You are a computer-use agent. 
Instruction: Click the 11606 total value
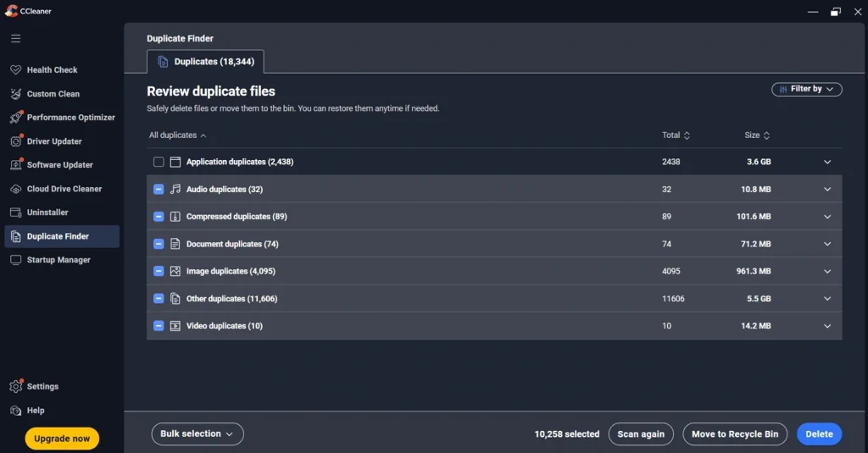tap(673, 299)
